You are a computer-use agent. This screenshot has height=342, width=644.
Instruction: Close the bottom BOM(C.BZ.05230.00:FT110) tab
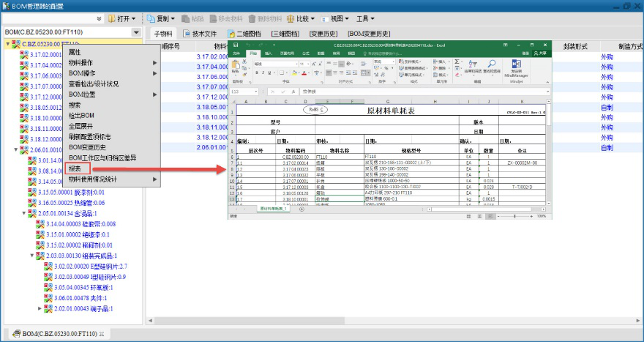pos(102,334)
